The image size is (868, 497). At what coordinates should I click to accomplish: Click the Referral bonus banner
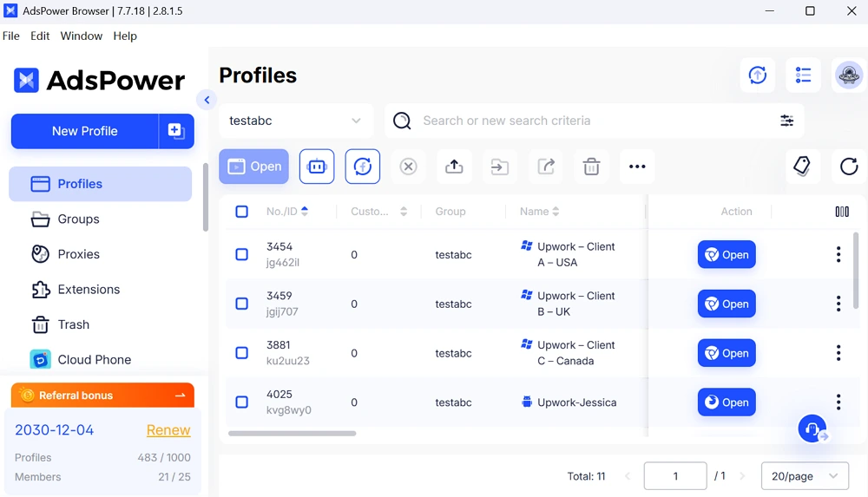pos(102,396)
